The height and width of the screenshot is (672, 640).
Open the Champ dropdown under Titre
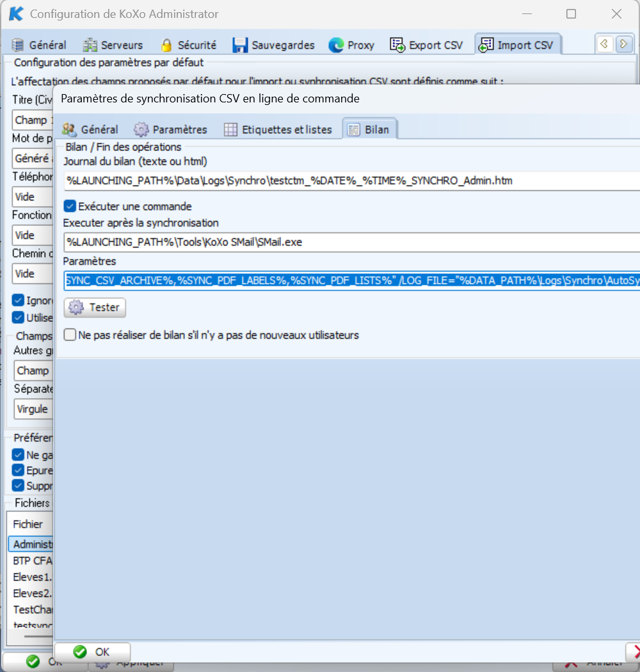tap(33, 120)
